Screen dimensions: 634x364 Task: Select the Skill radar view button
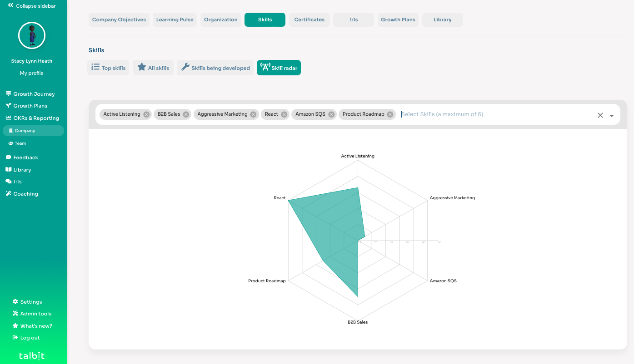[279, 68]
